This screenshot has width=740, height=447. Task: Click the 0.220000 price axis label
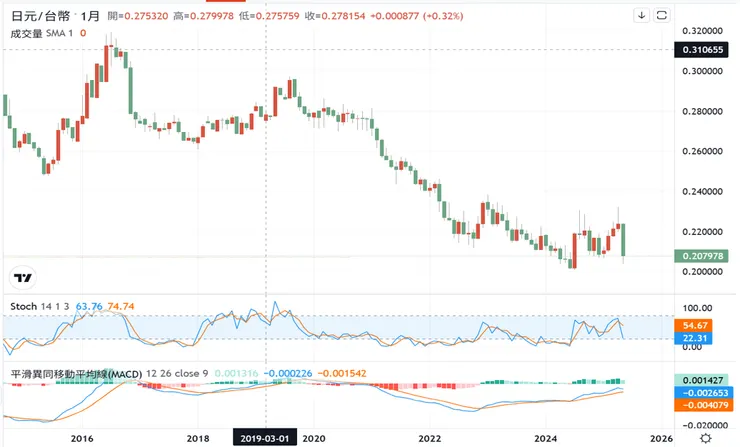click(x=702, y=232)
